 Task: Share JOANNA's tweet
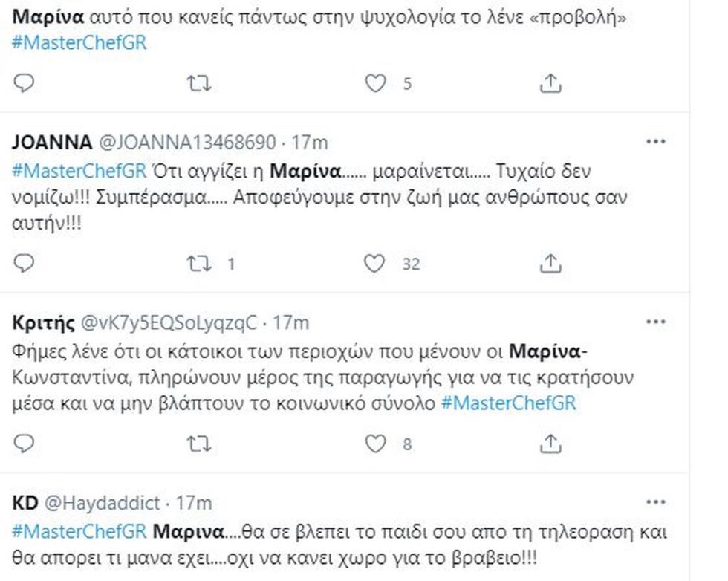[x=550, y=263]
